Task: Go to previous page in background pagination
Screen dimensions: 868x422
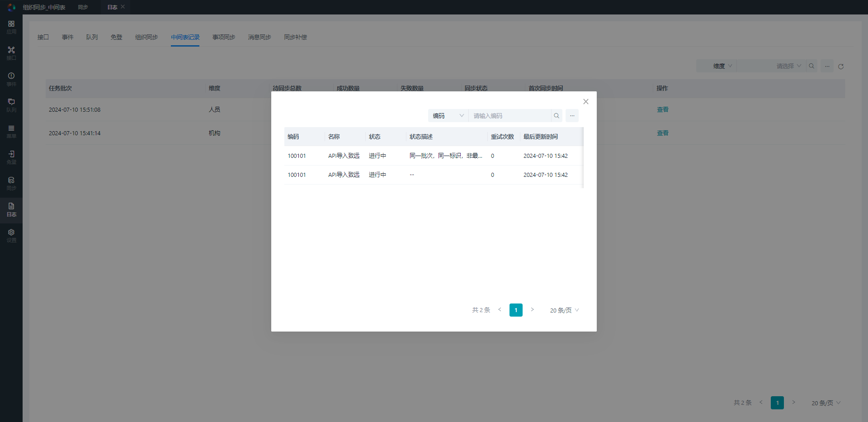Action: click(761, 403)
